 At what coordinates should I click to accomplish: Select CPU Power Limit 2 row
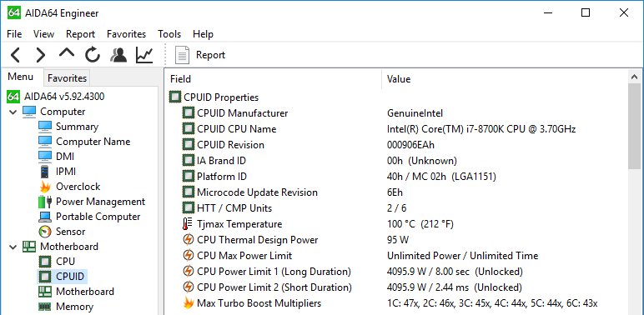click(396, 287)
